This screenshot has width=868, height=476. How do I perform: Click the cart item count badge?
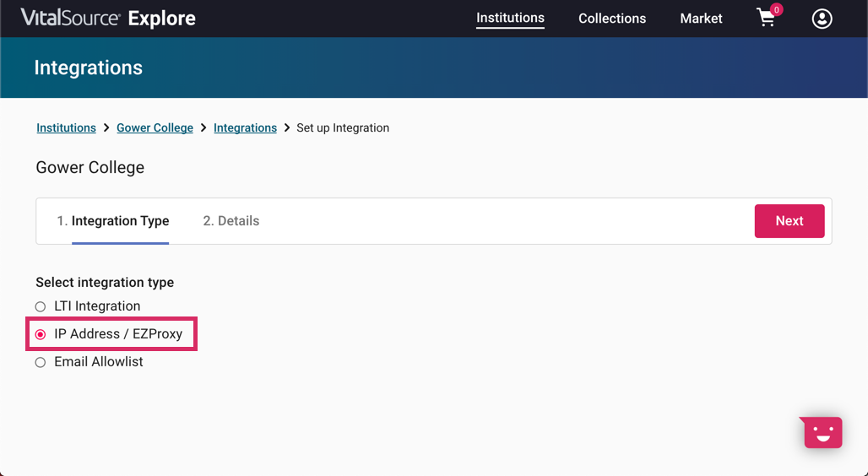coord(777,9)
